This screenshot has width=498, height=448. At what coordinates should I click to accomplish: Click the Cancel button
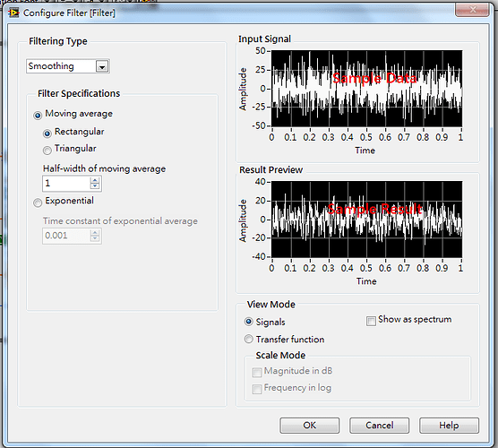[379, 425]
